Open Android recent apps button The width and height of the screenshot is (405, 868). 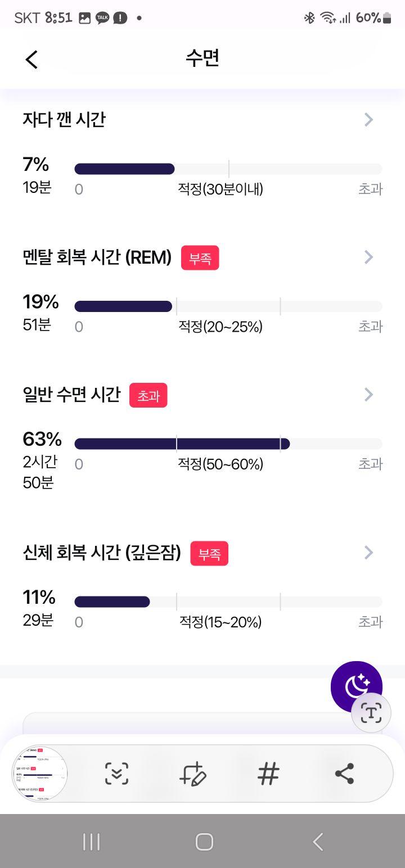click(91, 842)
